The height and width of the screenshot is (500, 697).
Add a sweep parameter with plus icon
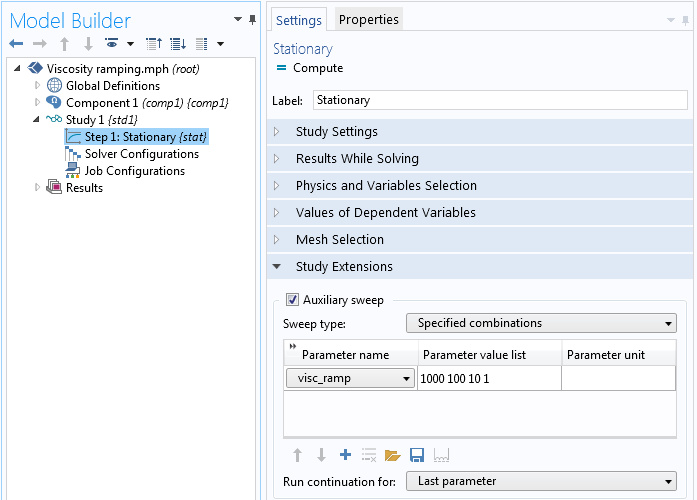[345, 455]
